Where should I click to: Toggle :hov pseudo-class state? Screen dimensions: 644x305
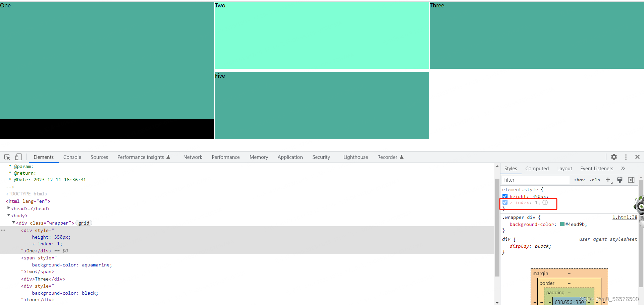click(x=579, y=180)
